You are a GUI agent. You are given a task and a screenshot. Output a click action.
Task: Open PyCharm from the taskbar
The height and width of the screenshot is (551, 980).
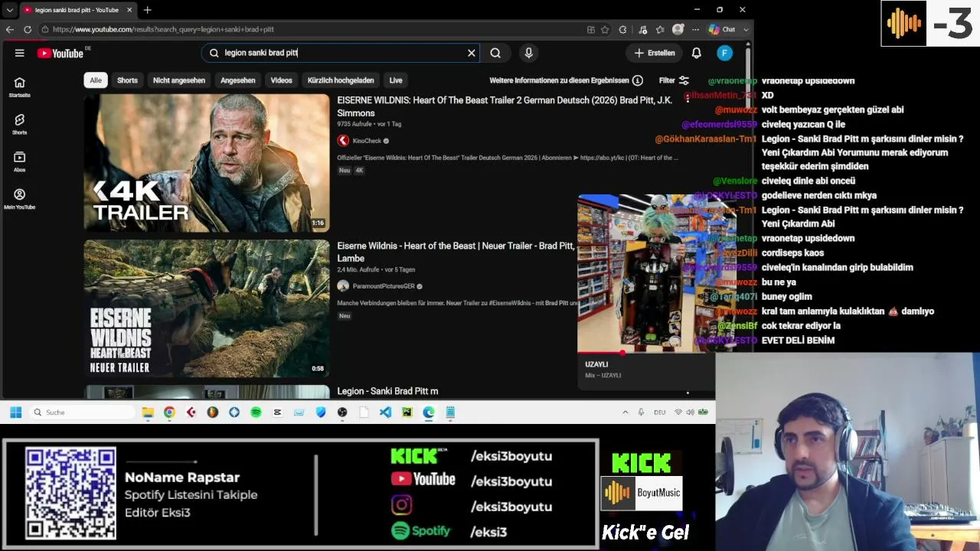point(407,412)
